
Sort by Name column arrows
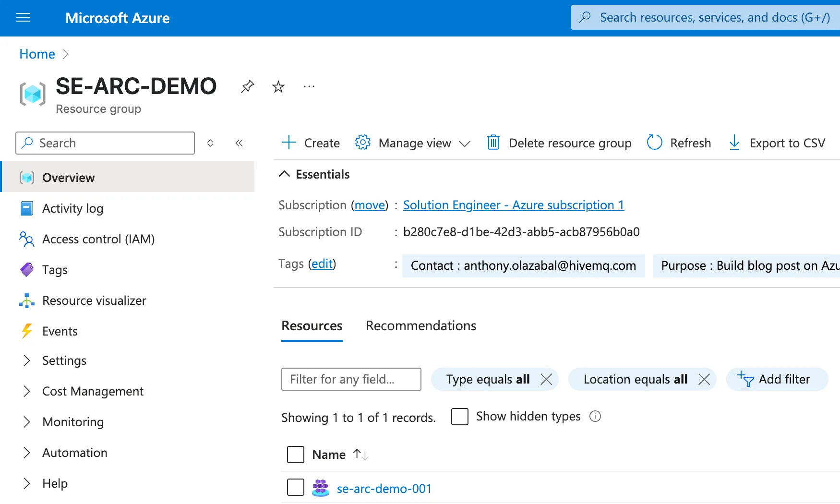[x=361, y=454]
